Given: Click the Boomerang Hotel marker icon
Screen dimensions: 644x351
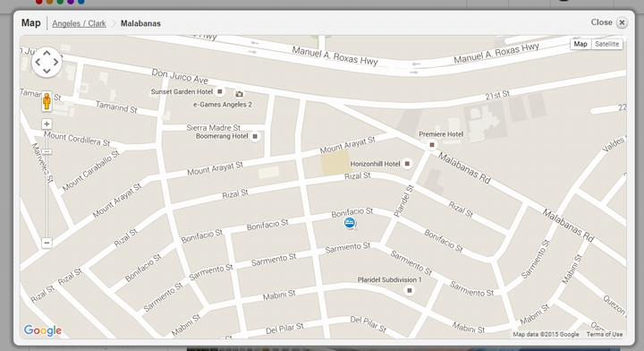Looking at the screenshot, I should click(x=255, y=136).
